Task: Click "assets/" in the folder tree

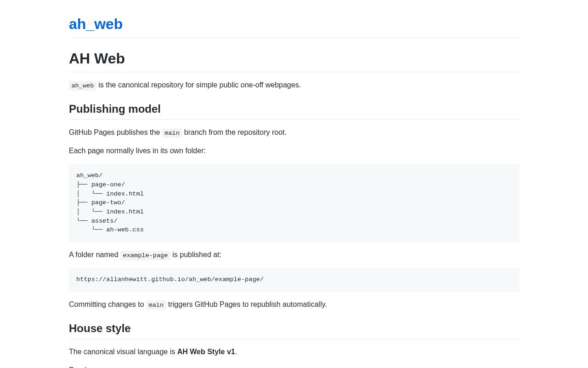Action: tap(104, 221)
